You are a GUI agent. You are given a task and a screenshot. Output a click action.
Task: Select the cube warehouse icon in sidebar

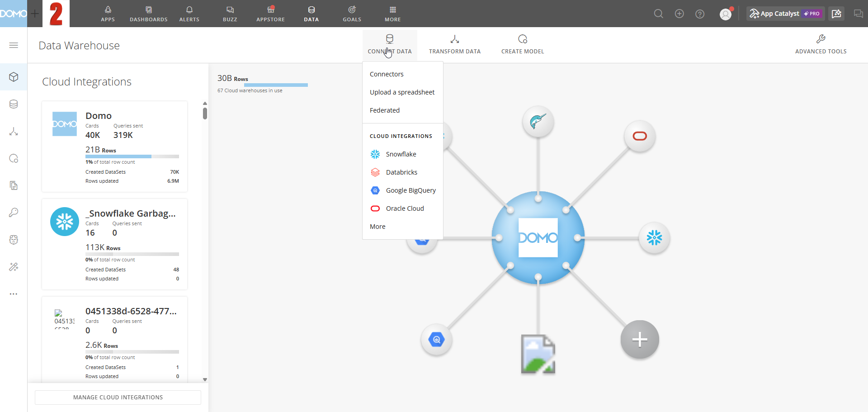pyautogui.click(x=14, y=77)
